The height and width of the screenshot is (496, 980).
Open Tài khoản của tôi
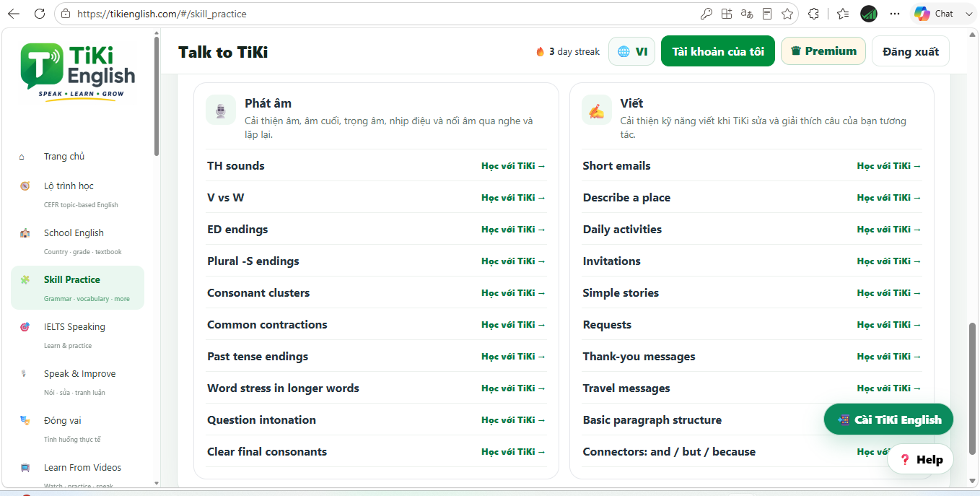pyautogui.click(x=717, y=51)
